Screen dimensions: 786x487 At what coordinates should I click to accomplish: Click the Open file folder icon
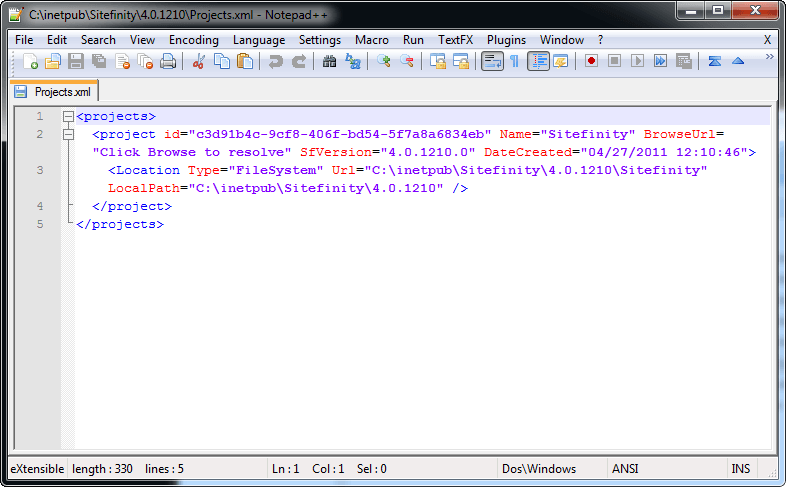point(53,62)
